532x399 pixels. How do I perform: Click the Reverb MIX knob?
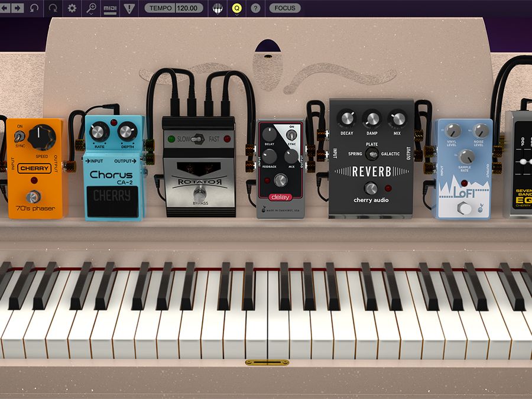click(x=397, y=119)
